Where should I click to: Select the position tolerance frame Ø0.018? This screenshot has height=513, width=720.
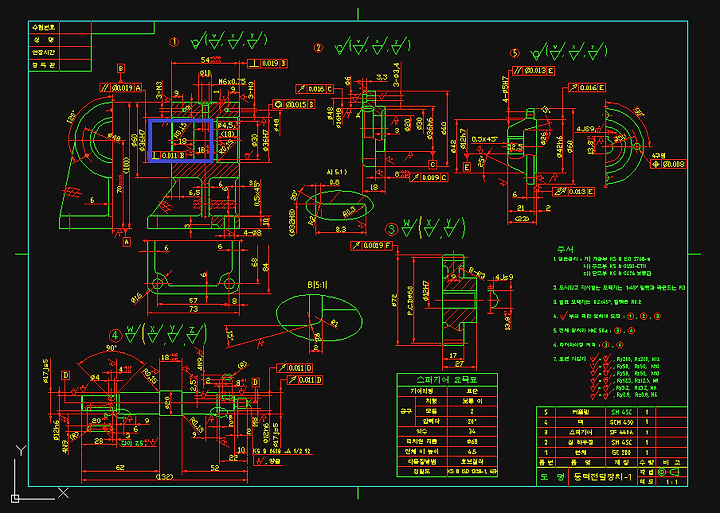(669, 164)
